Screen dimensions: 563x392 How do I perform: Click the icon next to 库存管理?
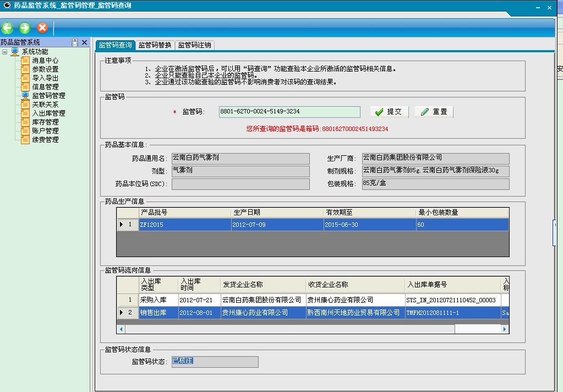(25, 122)
